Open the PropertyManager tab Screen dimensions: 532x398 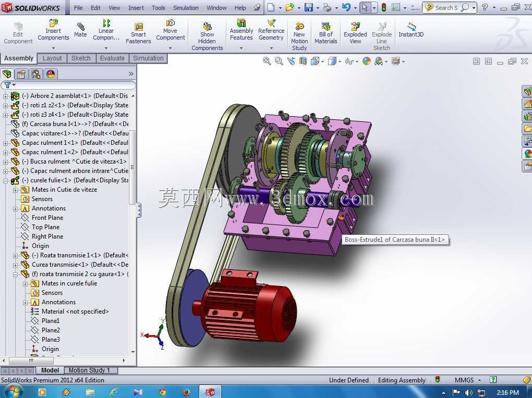click(21, 74)
